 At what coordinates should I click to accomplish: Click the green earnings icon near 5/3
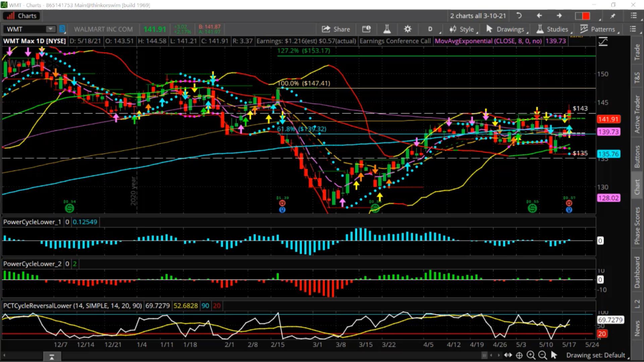(x=532, y=208)
